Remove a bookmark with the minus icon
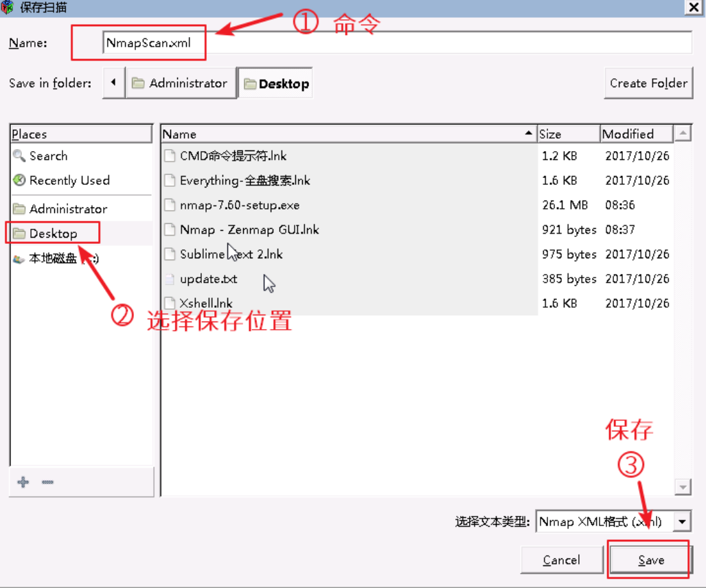Image resolution: width=706 pixels, height=588 pixels. tap(47, 482)
